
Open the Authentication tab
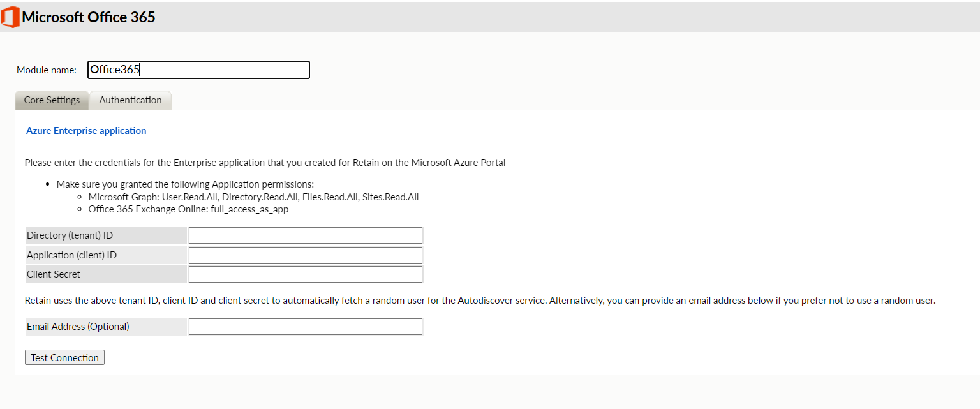[130, 100]
